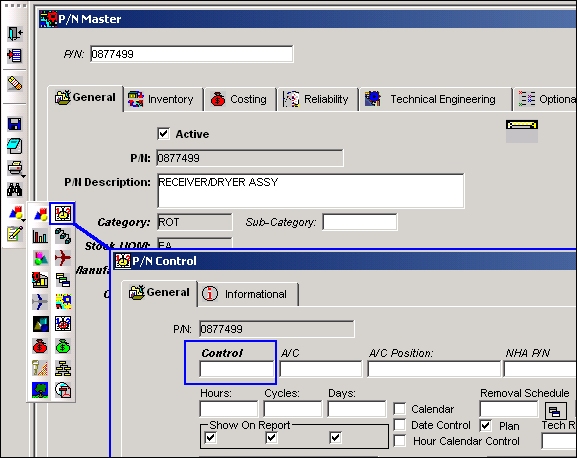Click the red money bag icon in palette
Screen dimensions: 577x458
point(40,346)
